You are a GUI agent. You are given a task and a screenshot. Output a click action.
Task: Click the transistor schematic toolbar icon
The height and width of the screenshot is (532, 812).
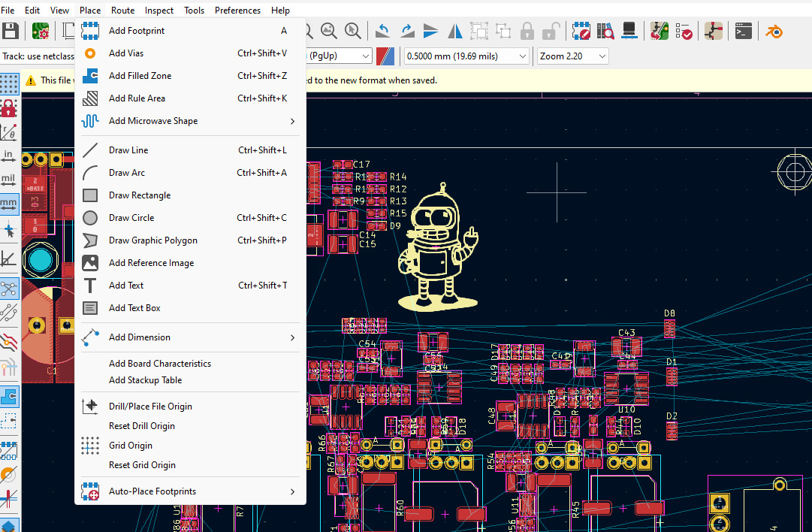[713, 31]
